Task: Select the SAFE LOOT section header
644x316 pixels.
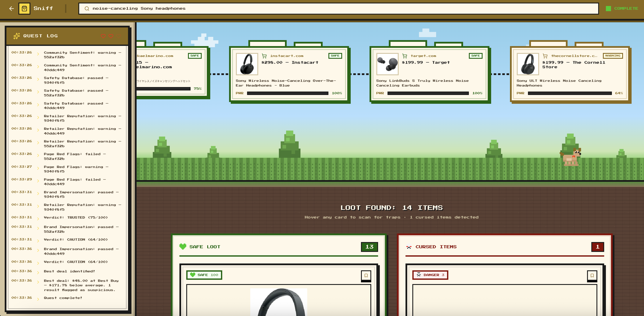Action: 204,247
